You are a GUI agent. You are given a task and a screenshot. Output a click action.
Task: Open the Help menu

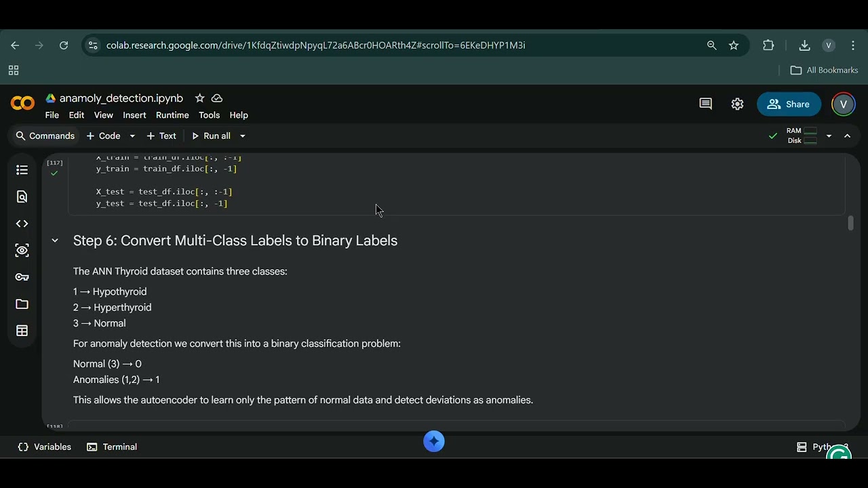point(239,115)
